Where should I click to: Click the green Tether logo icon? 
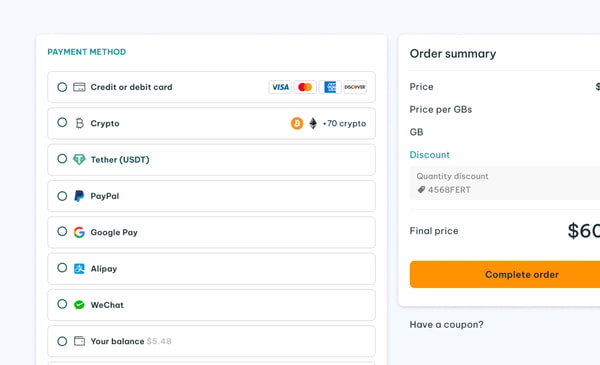tap(79, 159)
